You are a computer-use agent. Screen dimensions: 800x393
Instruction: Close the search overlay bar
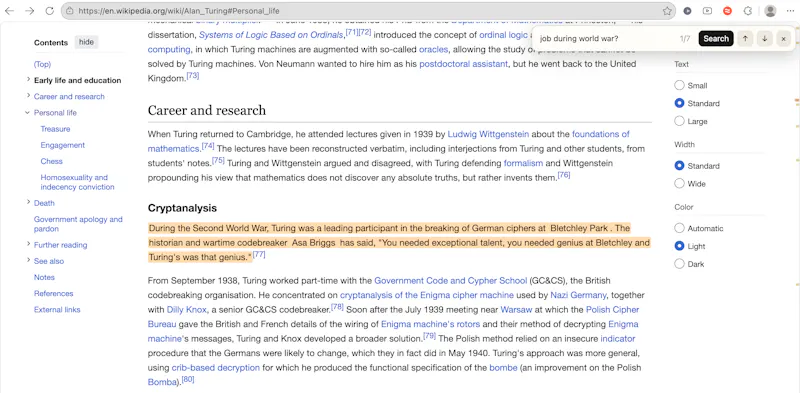(783, 38)
